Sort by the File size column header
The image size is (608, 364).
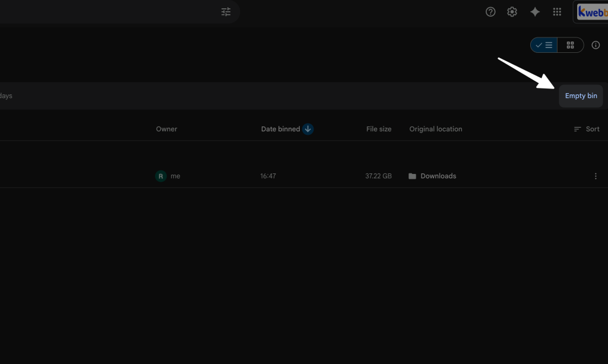click(379, 129)
